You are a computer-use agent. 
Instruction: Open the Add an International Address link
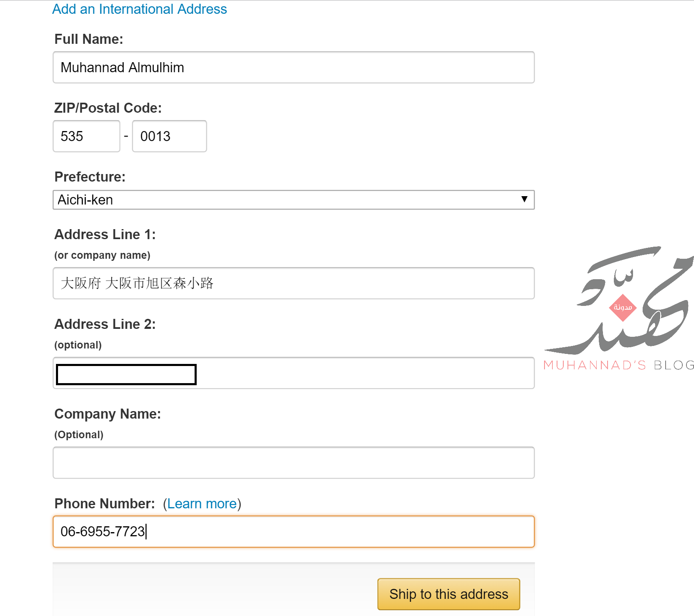(139, 9)
